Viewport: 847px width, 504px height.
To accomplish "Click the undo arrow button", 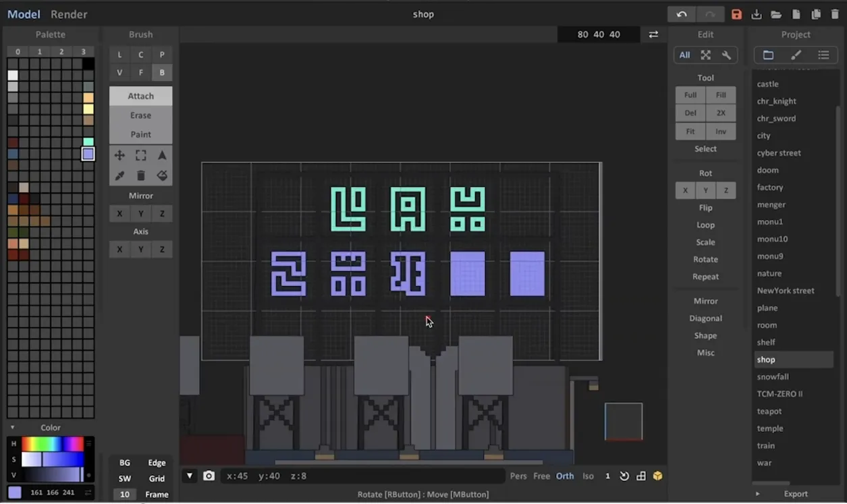I will tap(682, 14).
